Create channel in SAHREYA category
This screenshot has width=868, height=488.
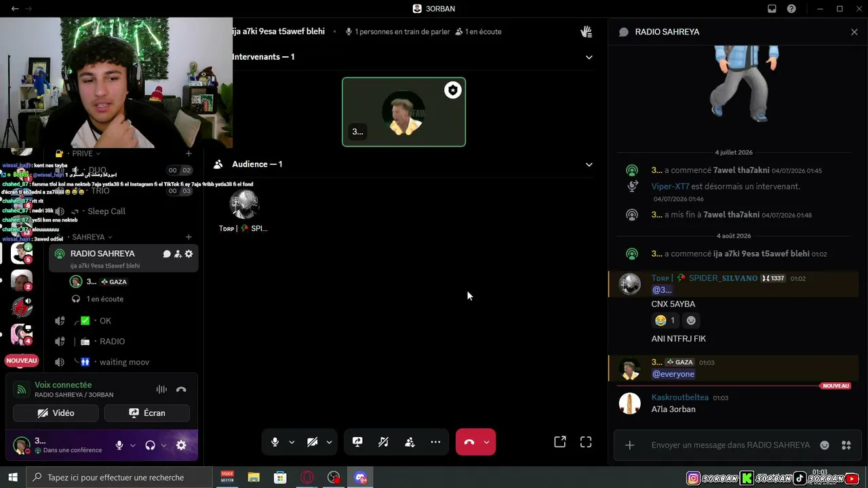[189, 237]
